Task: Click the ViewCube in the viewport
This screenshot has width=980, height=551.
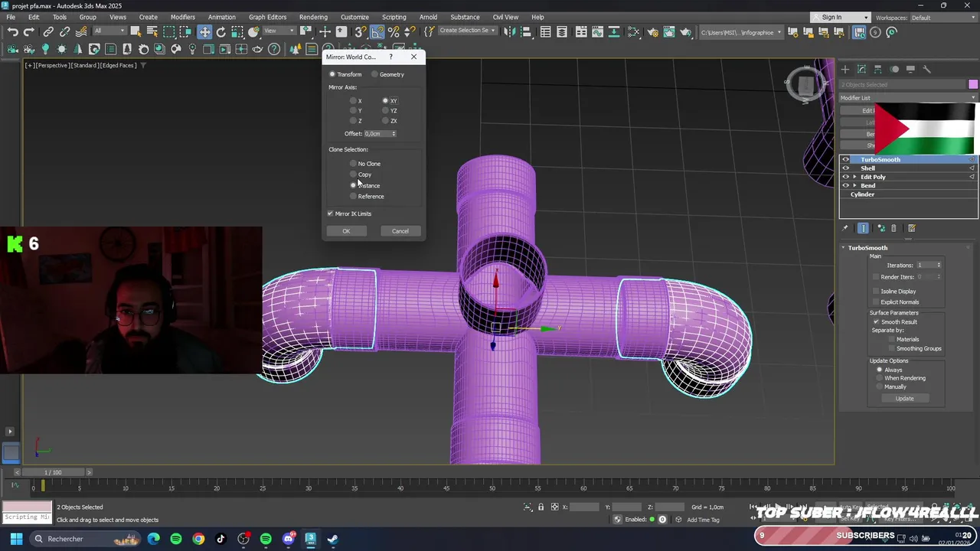Action: coord(805,85)
